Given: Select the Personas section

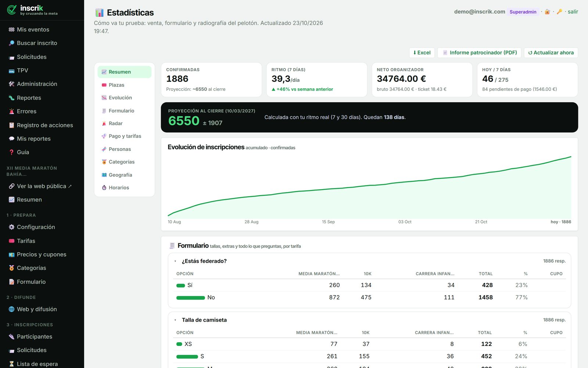Looking at the screenshot, I should tap(124, 149).
